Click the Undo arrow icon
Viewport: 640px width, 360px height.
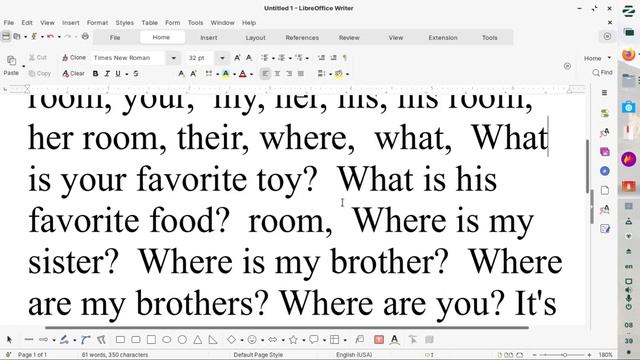[51, 37]
